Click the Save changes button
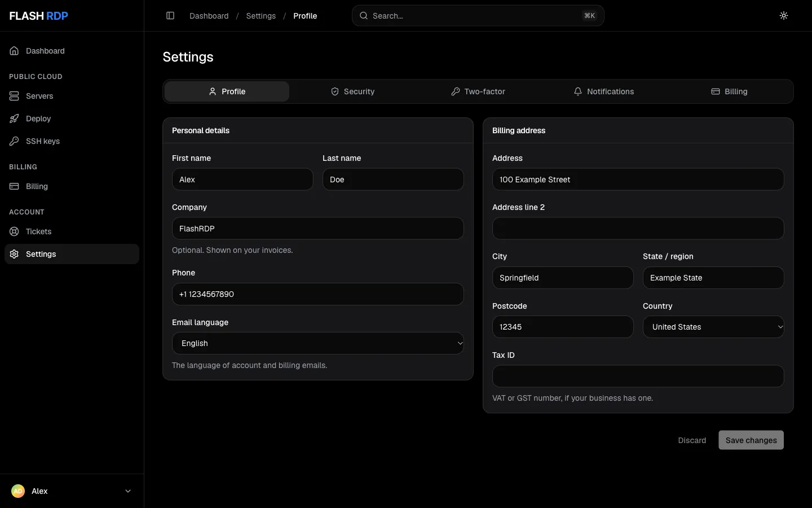Viewport: 812px width, 508px height. (751, 440)
